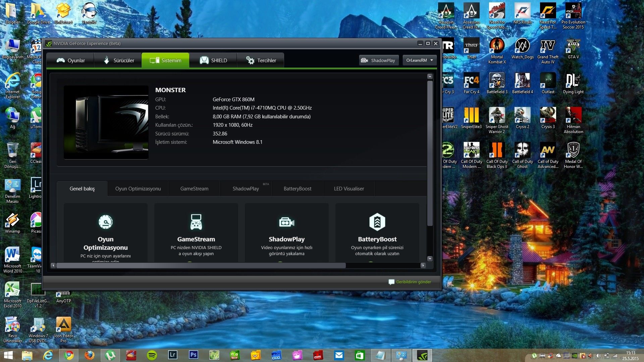Switch to the Sürücüler tab
644x362 pixels.
coord(118,61)
